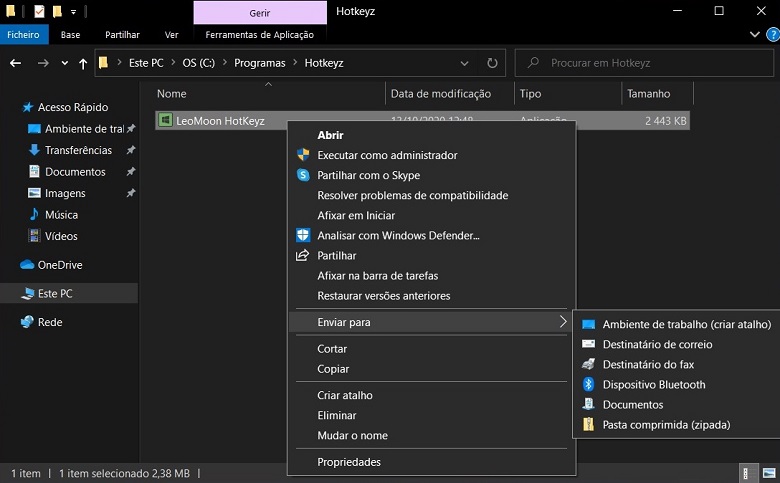Screen dimensions: 780x483
Task: Click the chevron after Programas in the breadcrumb
Action: pyautogui.click(x=295, y=63)
